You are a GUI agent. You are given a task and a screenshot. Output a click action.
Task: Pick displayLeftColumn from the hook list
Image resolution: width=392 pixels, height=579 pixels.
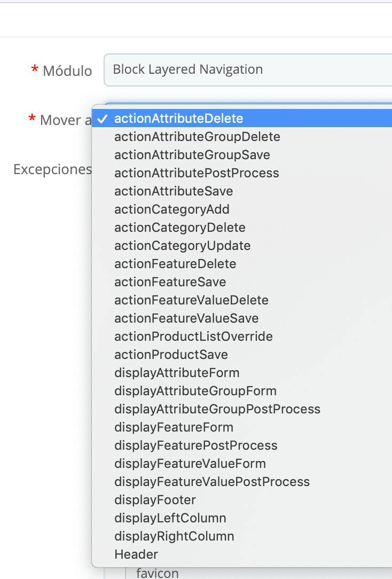tap(170, 518)
